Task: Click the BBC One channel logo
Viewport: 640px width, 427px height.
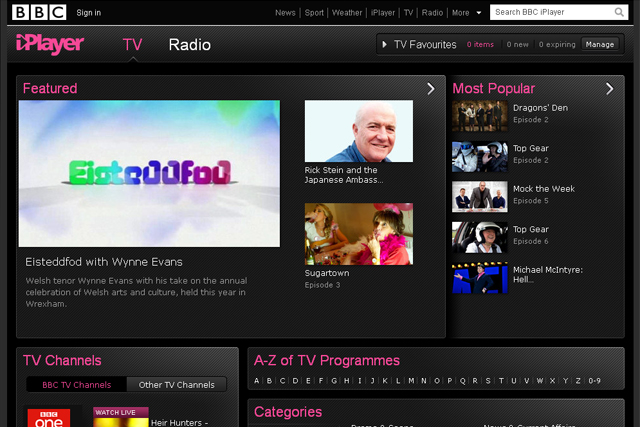Action: point(49,418)
